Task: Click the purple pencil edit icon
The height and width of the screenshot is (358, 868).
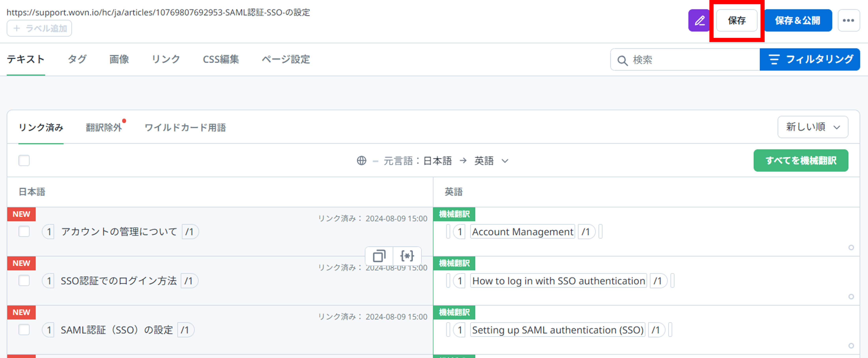Action: pyautogui.click(x=699, y=21)
